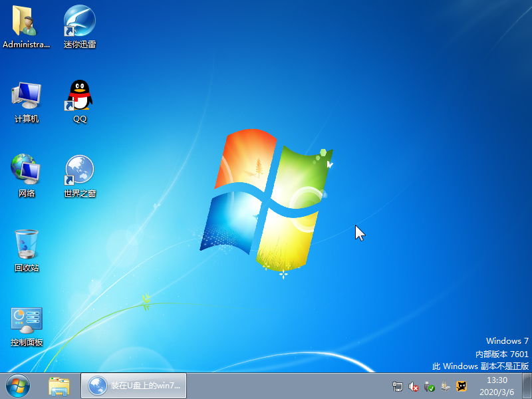Click the Administra... label text
532x399 pixels.
pyautogui.click(x=26, y=45)
